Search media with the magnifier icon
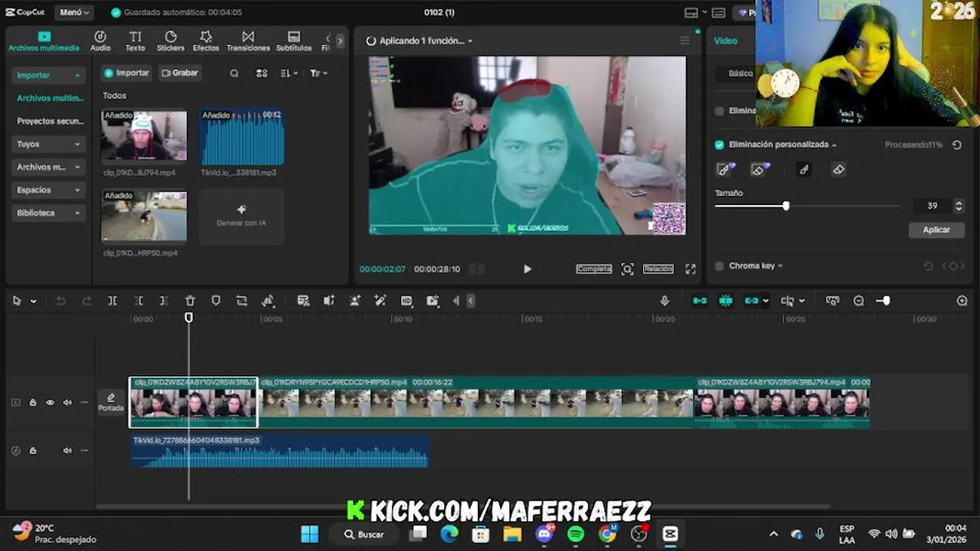980x551 pixels. click(x=234, y=73)
